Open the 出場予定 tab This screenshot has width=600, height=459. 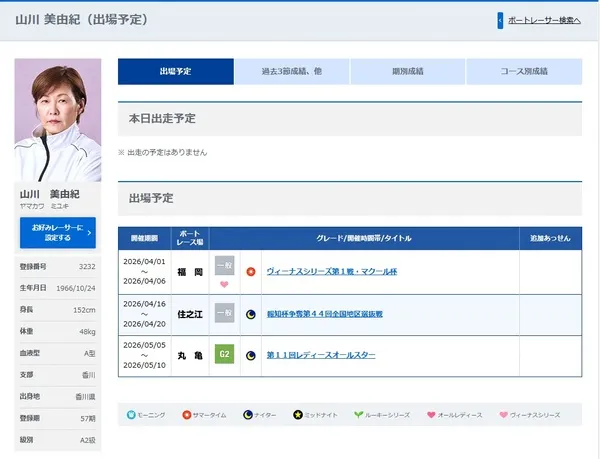(176, 71)
